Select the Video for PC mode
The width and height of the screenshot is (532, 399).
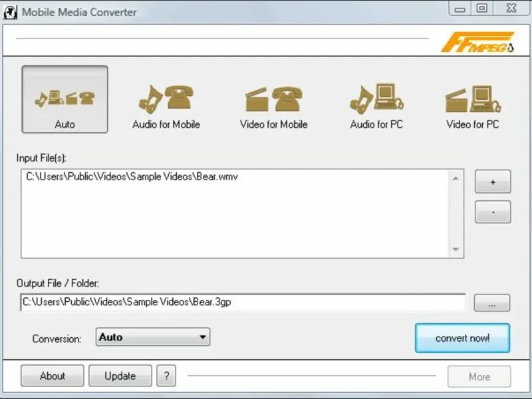click(x=473, y=106)
